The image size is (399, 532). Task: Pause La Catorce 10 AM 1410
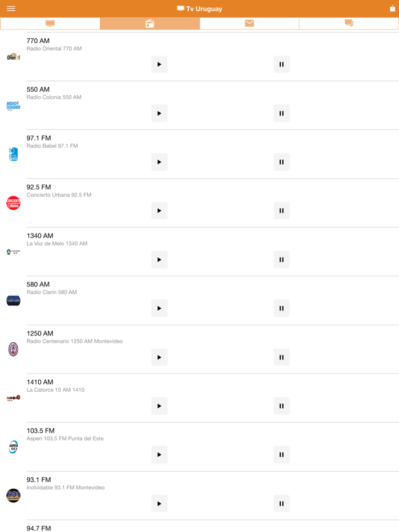282,406
